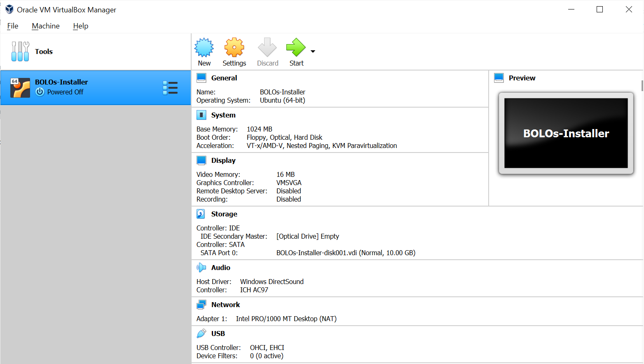
Task: Open the File menu
Action: (x=13, y=26)
